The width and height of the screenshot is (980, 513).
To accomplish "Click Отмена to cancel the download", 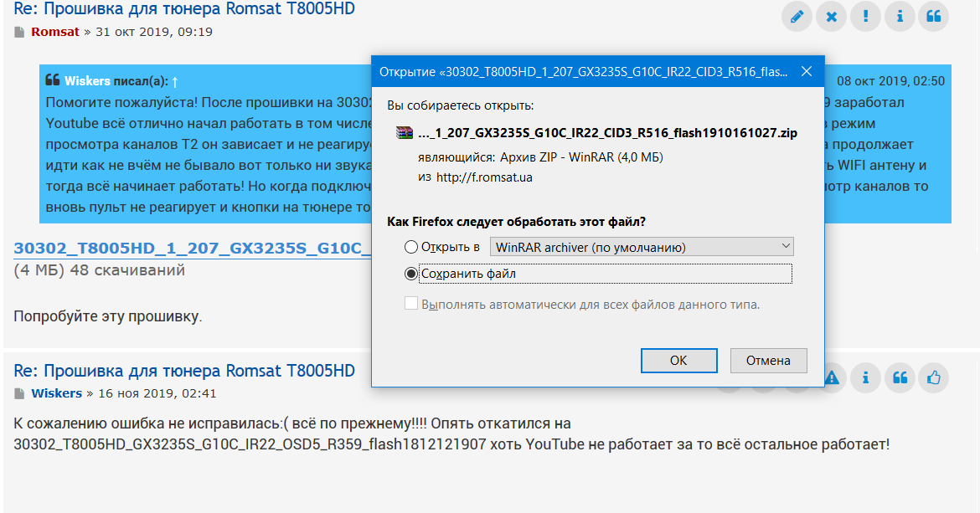I will pyautogui.click(x=768, y=361).
